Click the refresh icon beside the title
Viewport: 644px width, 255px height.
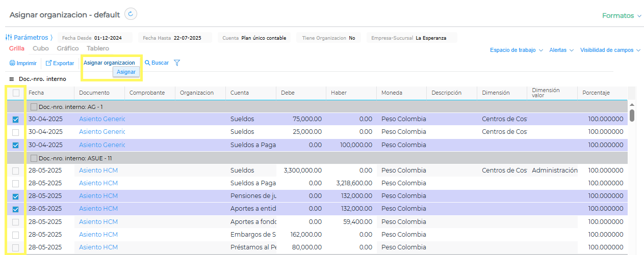tap(131, 14)
